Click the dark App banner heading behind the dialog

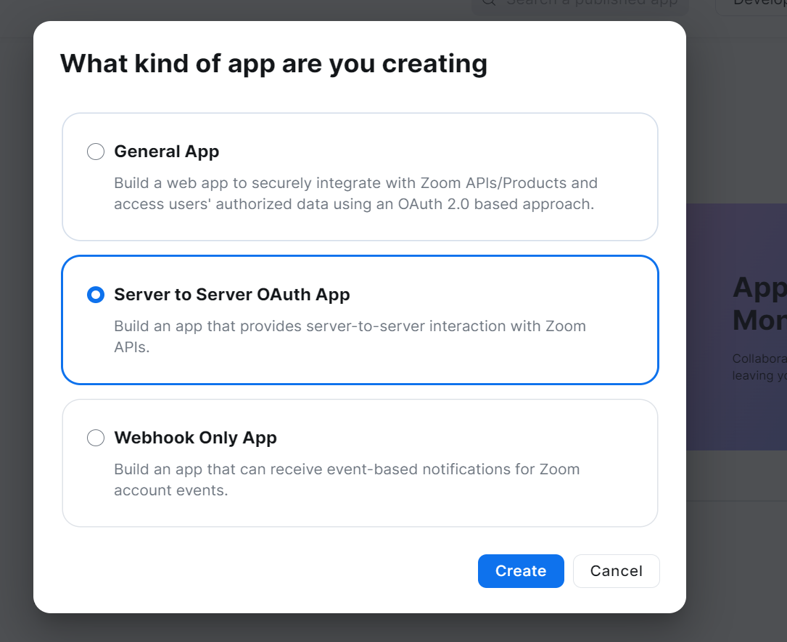pyautogui.click(x=759, y=304)
